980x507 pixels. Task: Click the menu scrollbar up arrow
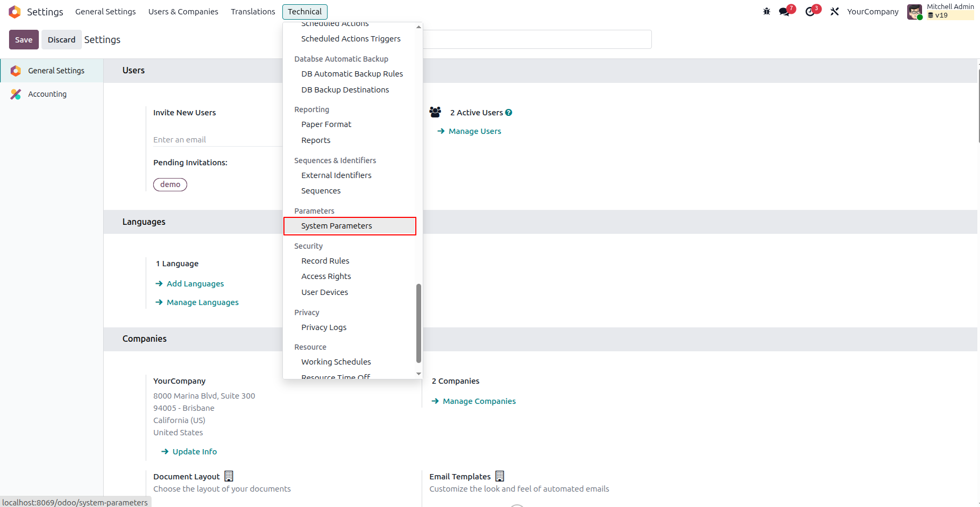(418, 27)
